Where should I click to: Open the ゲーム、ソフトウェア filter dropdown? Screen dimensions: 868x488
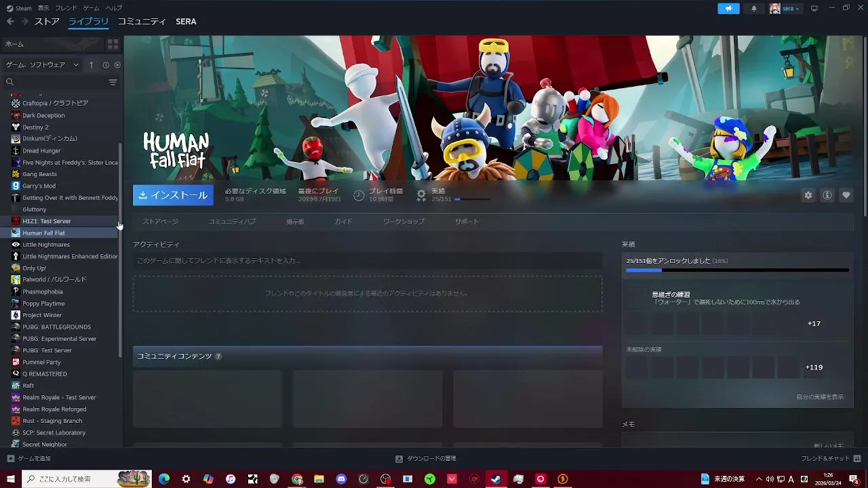[42, 64]
